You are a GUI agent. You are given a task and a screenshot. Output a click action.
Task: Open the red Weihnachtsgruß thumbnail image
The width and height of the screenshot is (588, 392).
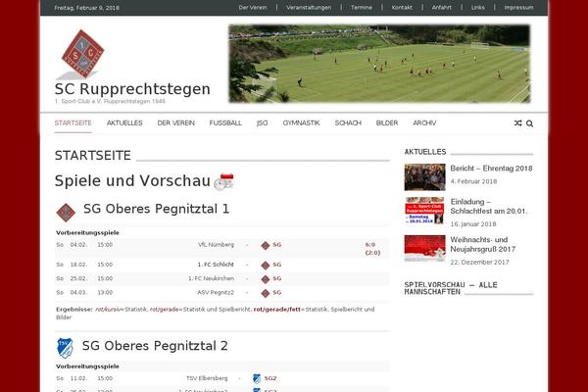[x=425, y=248]
